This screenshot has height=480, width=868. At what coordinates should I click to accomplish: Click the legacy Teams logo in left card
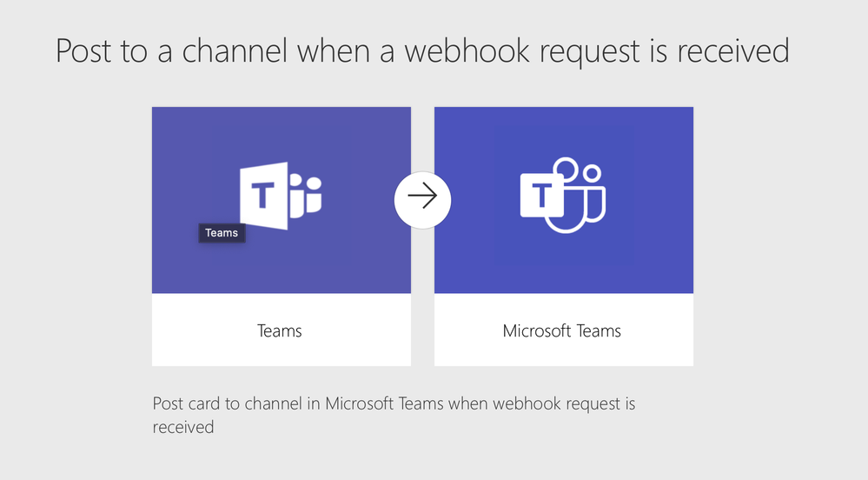(281, 196)
